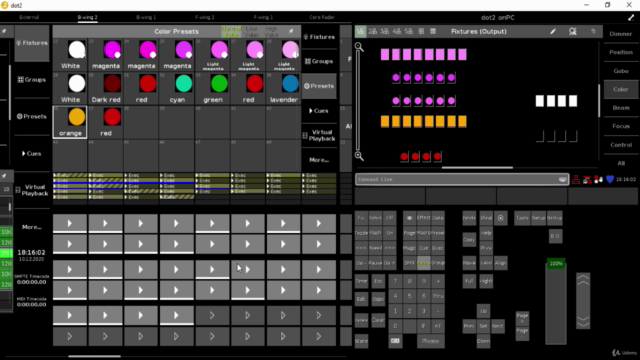Image resolution: width=640 pixels, height=360 pixels.
Task: Select the Position preset type
Action: pos(621,52)
